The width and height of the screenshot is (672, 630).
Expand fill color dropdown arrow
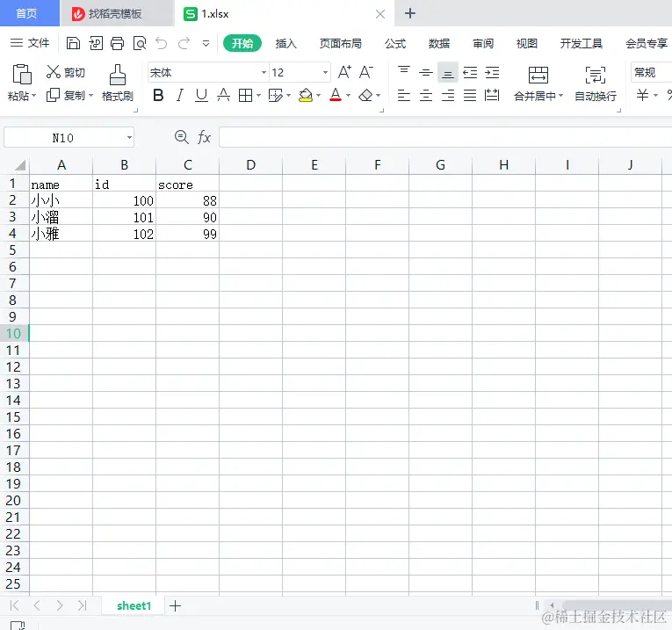click(318, 96)
